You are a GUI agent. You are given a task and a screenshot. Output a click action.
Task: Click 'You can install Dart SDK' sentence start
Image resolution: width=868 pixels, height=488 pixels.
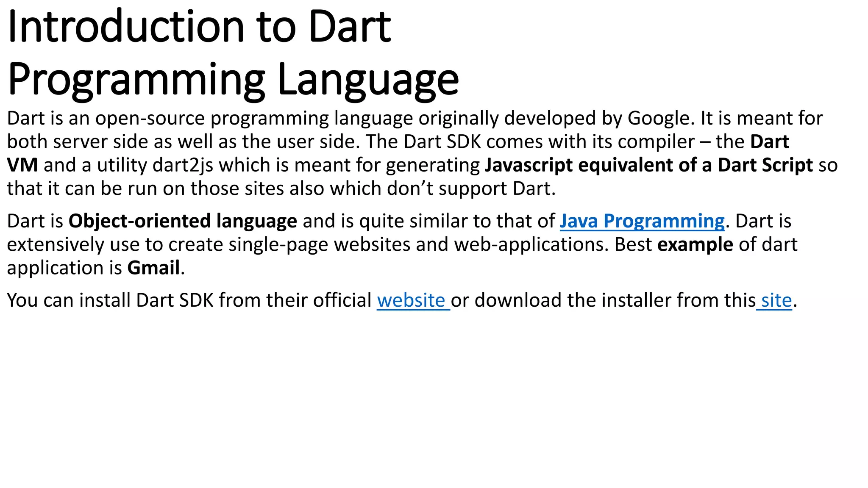[x=111, y=300]
